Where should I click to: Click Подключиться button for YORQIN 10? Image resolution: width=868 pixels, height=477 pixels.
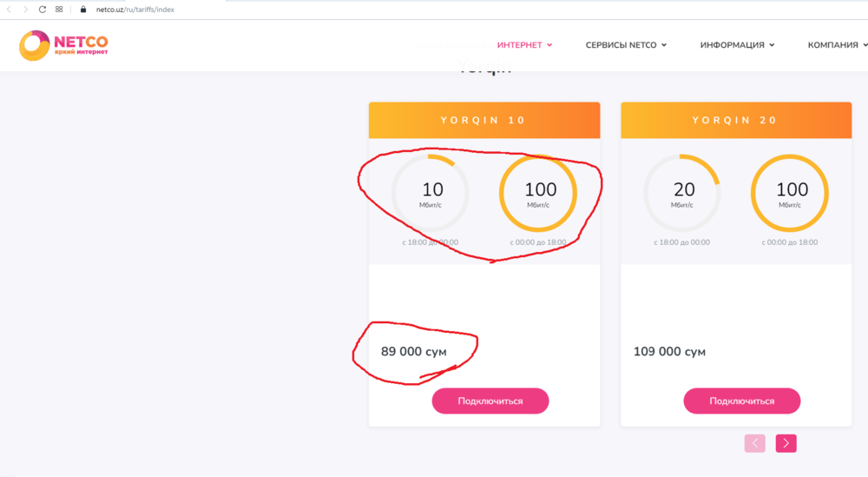pos(490,401)
